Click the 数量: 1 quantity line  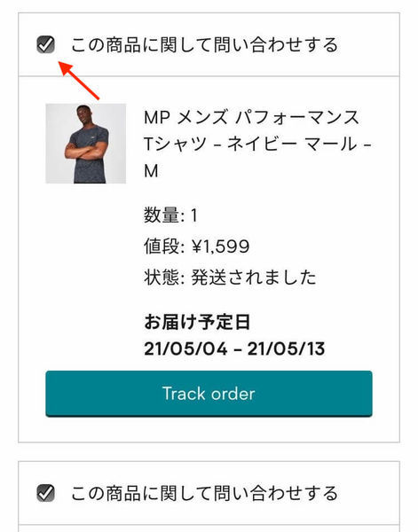(x=170, y=215)
